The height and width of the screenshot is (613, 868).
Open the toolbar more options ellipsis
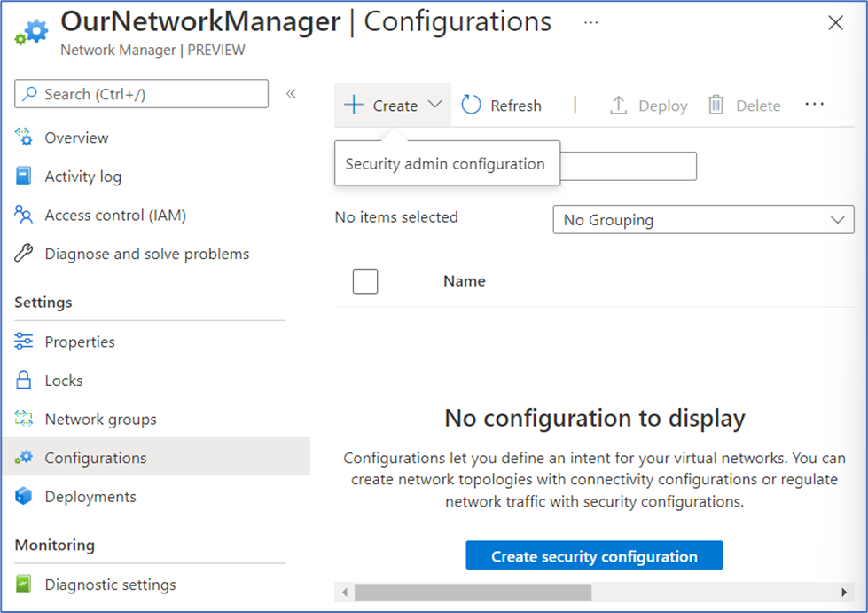[x=814, y=105]
